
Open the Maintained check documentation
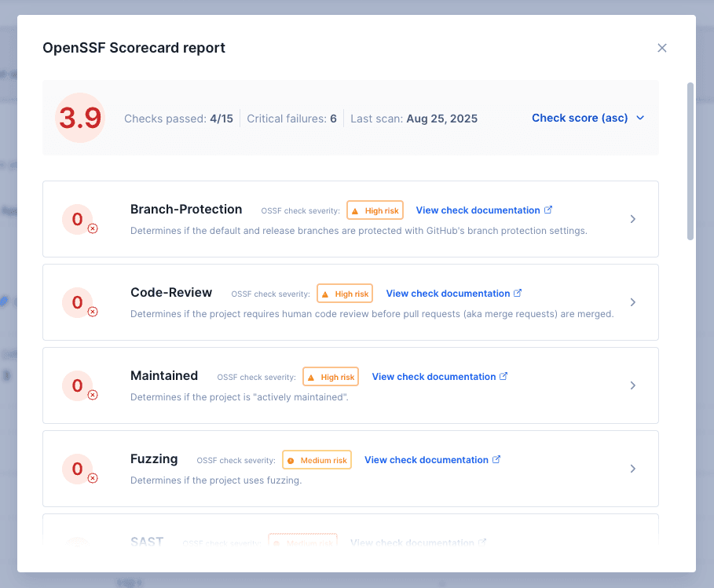(434, 376)
